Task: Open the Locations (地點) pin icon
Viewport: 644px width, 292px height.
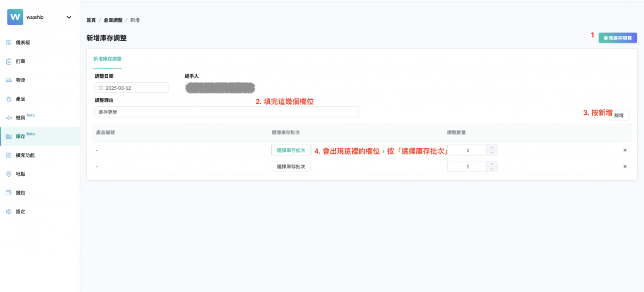Action: tap(9, 174)
